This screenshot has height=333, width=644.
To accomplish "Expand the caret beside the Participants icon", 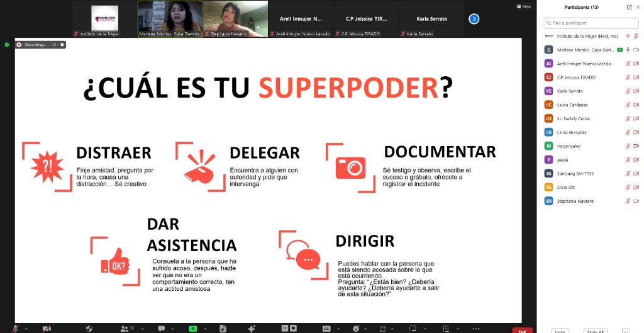I will click(142, 329).
